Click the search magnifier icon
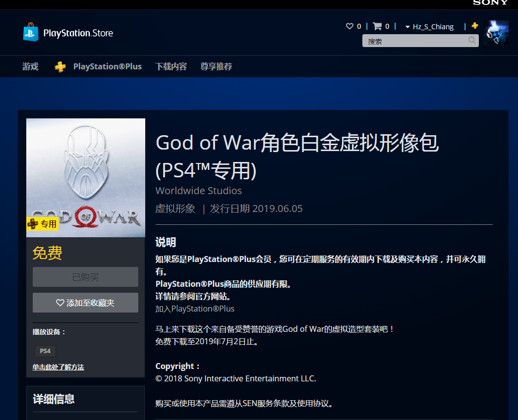The height and width of the screenshot is (420, 518). click(472, 40)
